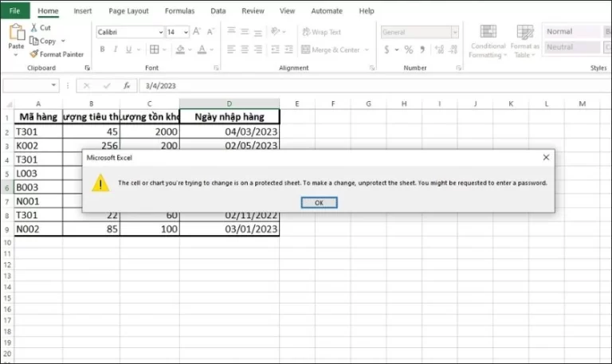
Task: Decrease font size with smaller A icon
Action: point(210,32)
